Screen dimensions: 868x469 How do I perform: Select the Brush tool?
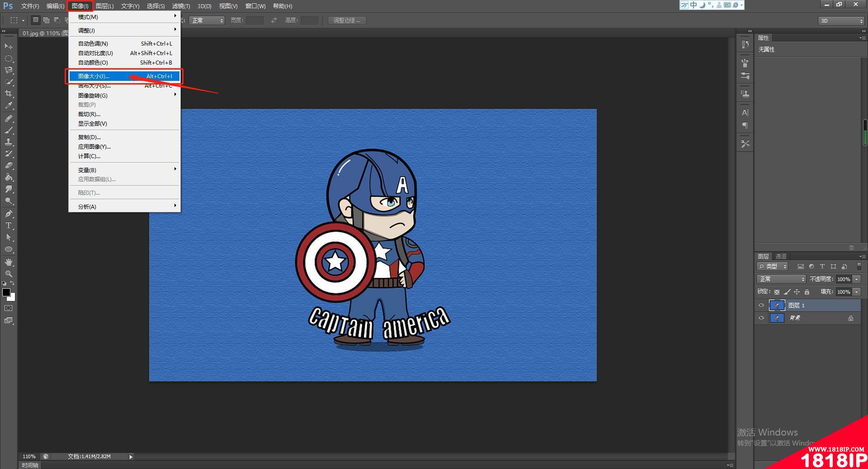pos(9,131)
